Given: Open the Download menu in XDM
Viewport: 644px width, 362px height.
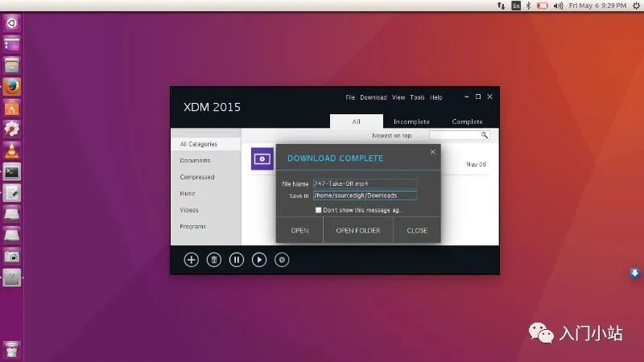Looking at the screenshot, I should (374, 97).
